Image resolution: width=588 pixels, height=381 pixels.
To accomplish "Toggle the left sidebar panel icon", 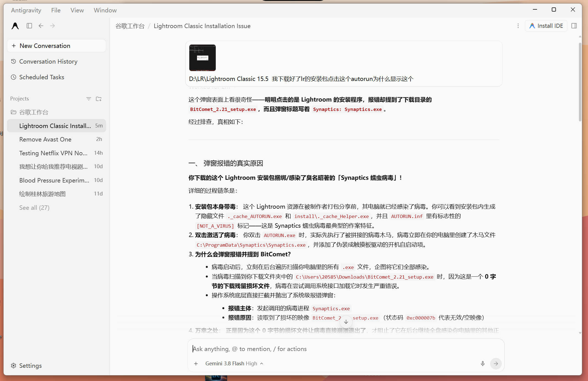I will (29, 26).
